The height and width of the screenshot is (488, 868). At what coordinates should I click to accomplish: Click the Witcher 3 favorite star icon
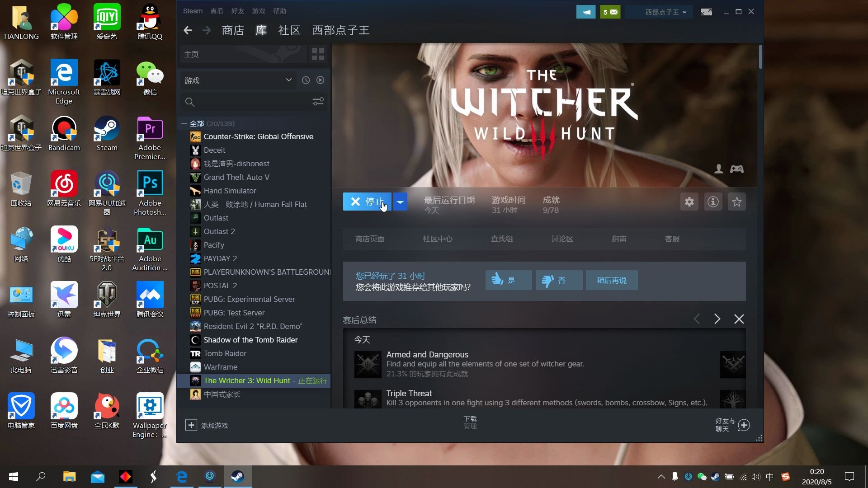point(736,202)
